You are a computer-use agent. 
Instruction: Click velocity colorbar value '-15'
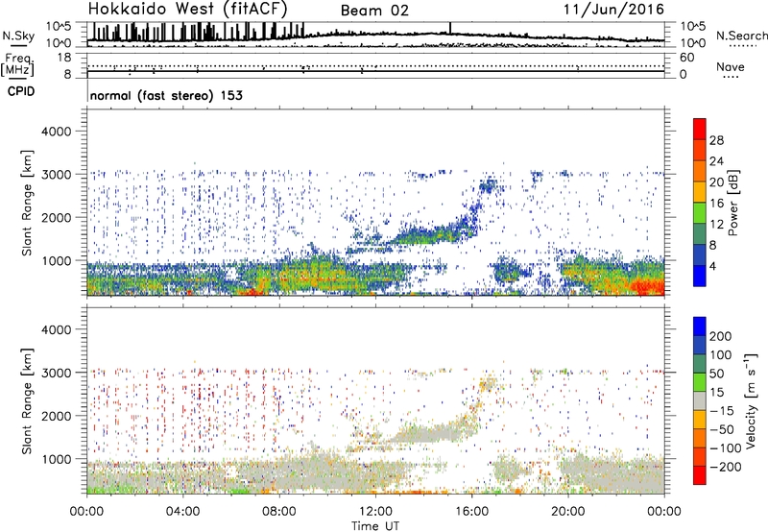[x=724, y=411]
